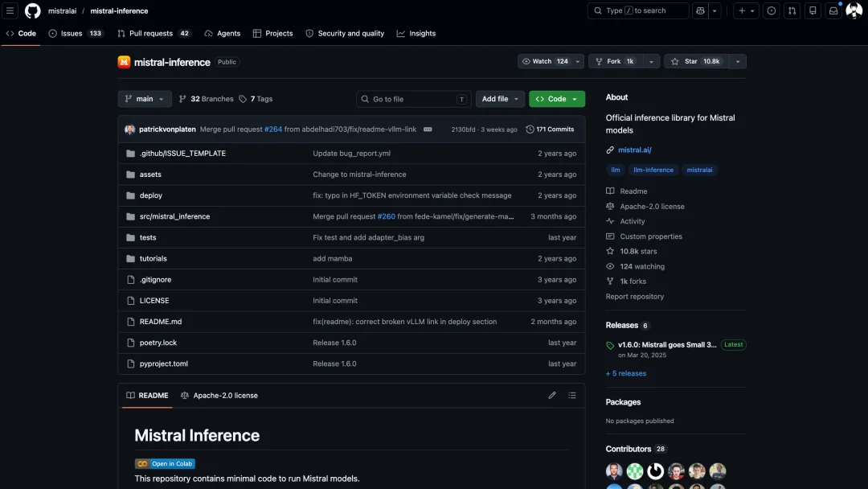
Task: Expand the Fork options dropdown arrow
Action: point(651,61)
